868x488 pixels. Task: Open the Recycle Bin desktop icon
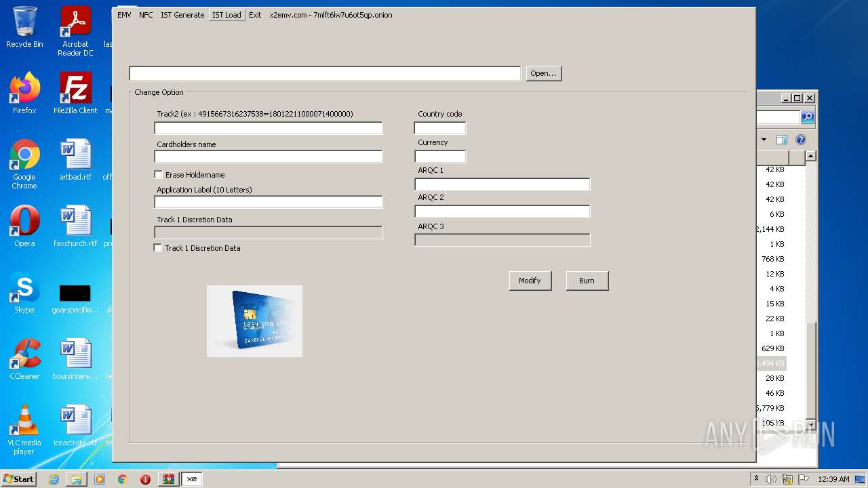(24, 27)
